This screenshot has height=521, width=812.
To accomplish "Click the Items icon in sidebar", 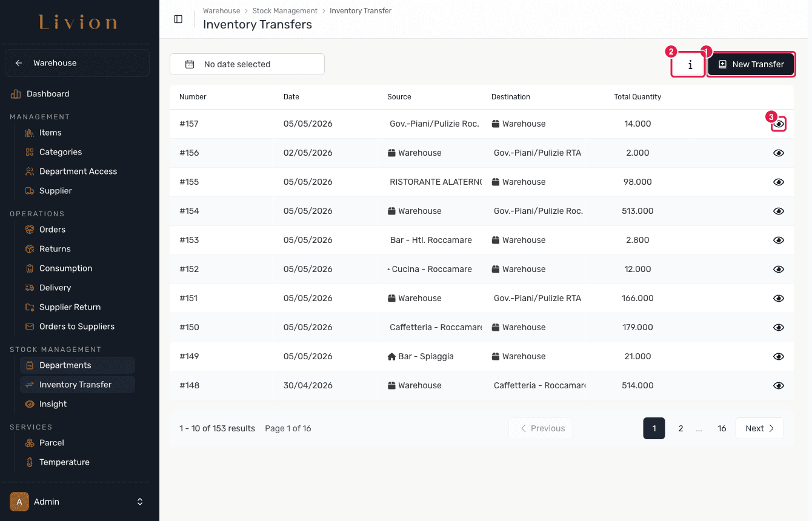I will pos(30,133).
